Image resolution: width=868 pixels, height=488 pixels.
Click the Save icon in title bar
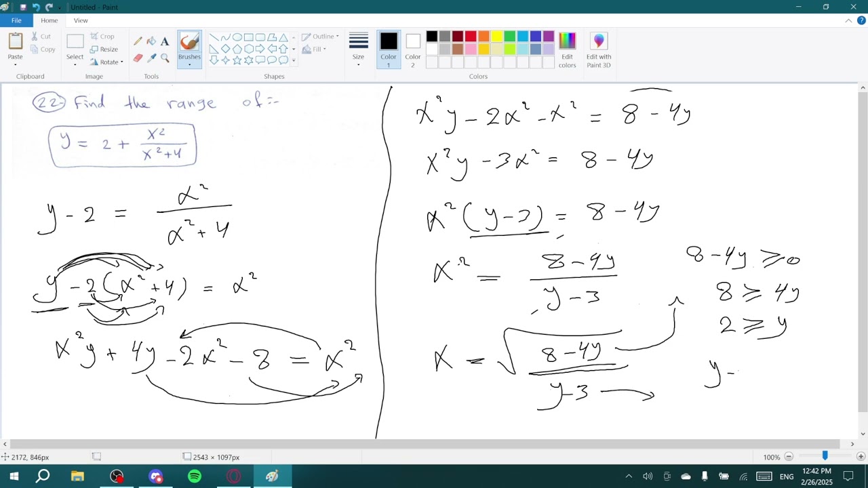point(23,7)
